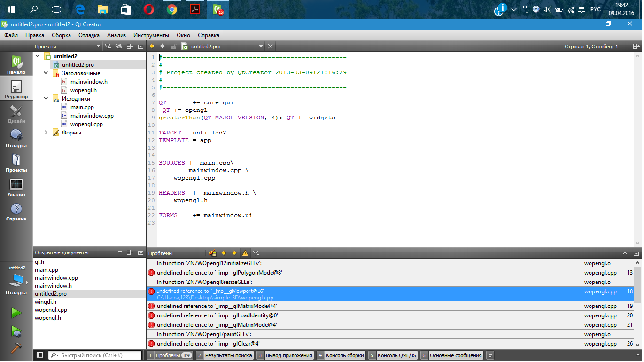Select wopengl.h in project tree
This screenshot has height=362, width=644.
tap(84, 90)
